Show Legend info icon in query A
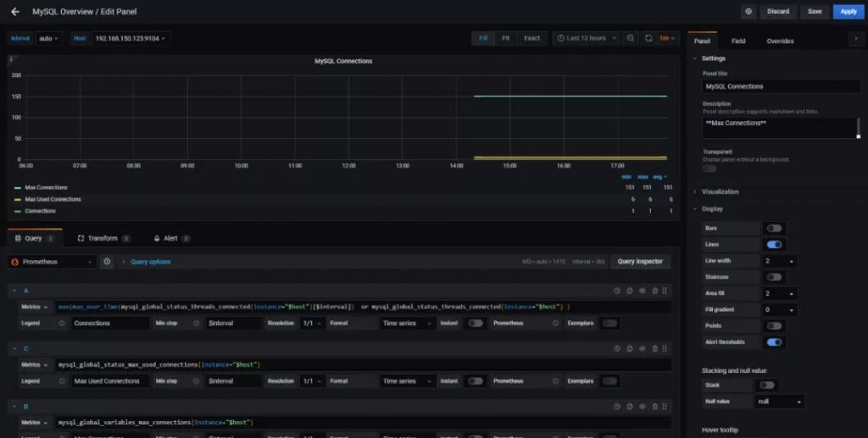 point(61,323)
